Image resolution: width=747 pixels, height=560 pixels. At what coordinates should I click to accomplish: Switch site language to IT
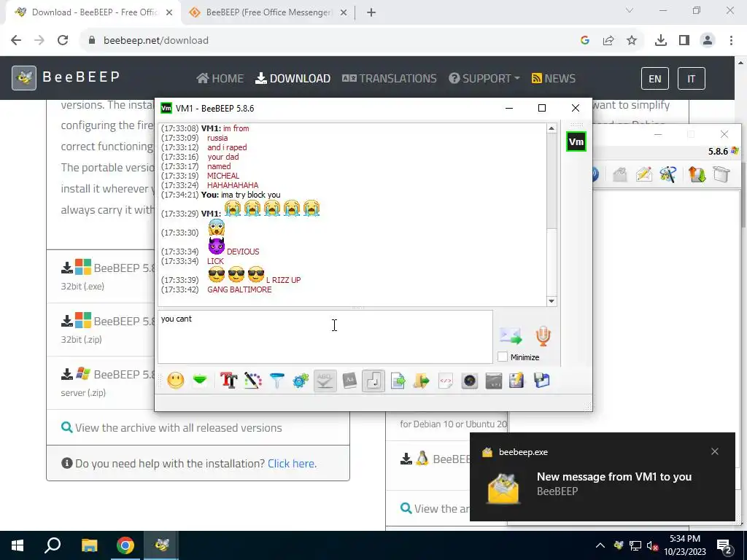point(692,79)
